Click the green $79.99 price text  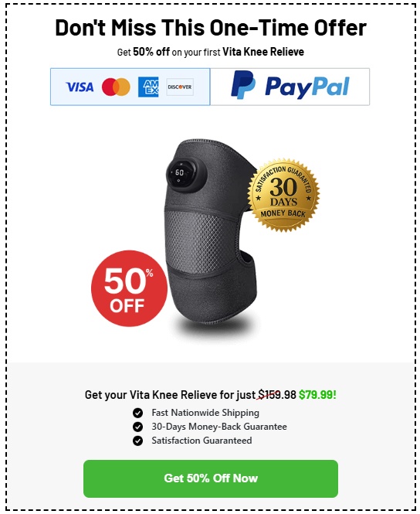(x=317, y=395)
